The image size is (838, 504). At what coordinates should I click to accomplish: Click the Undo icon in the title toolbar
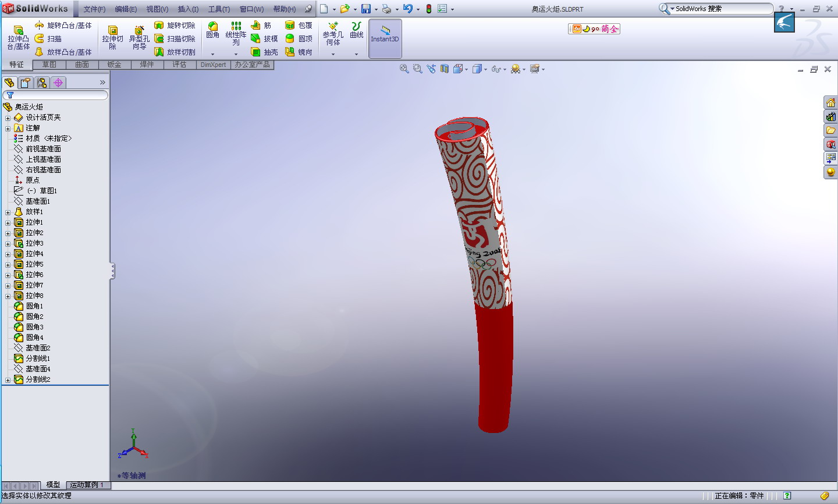[x=407, y=9]
